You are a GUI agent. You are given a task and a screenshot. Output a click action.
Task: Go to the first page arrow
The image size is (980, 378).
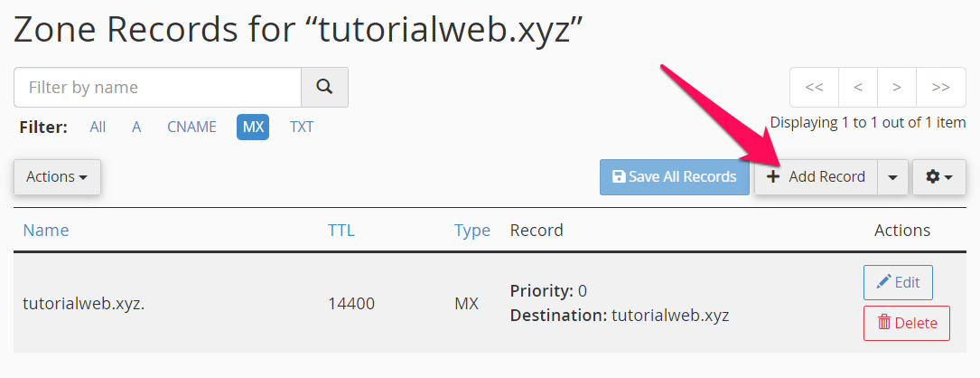(x=814, y=88)
